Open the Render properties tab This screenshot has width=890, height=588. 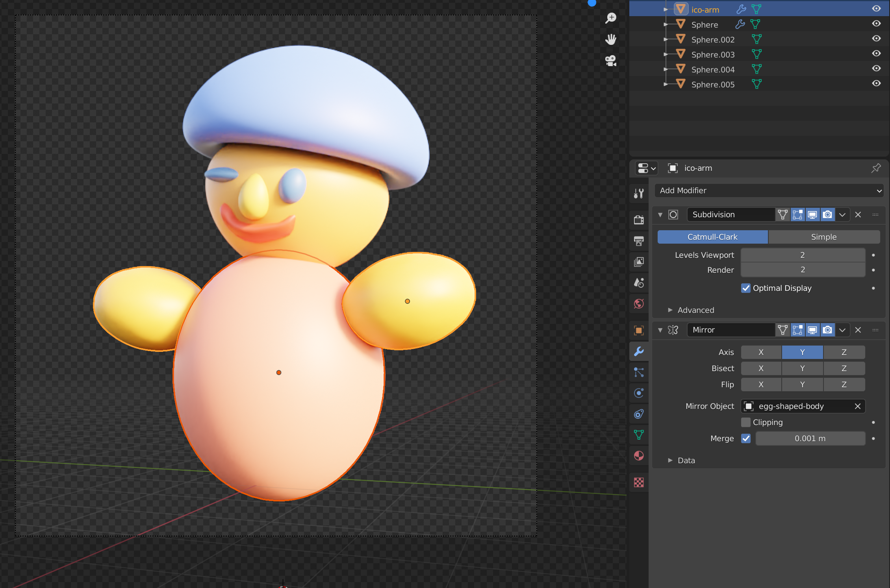[x=639, y=220]
